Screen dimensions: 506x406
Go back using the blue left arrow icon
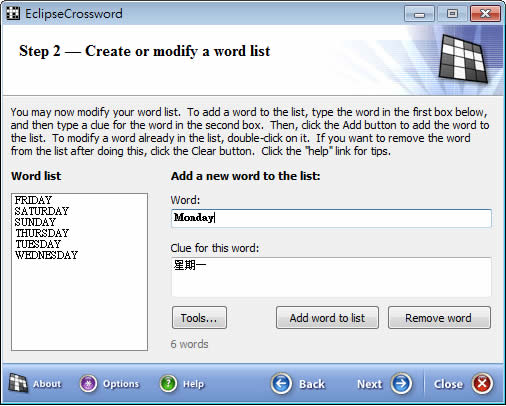click(281, 384)
